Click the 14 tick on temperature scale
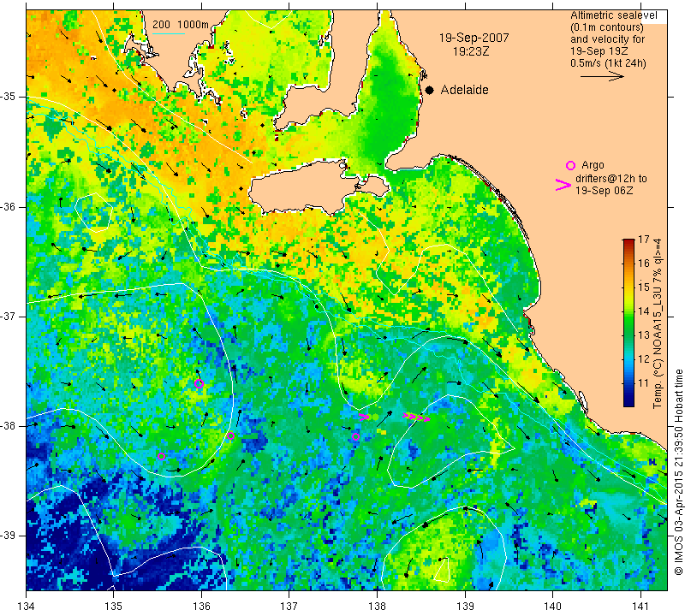Screen dimensions: 685x616 [x=644, y=311]
